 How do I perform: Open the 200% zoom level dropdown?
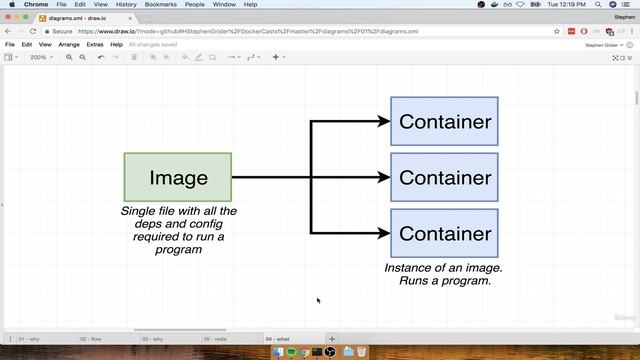pos(42,57)
